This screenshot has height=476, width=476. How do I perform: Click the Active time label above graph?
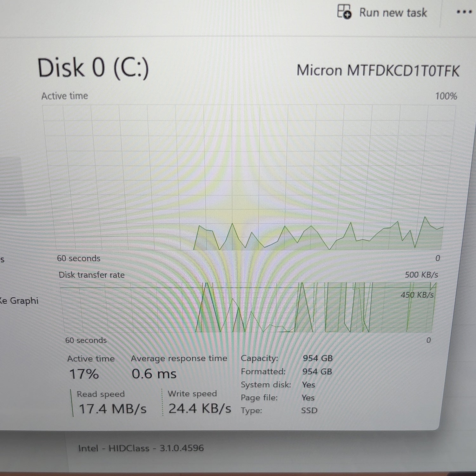65,96
